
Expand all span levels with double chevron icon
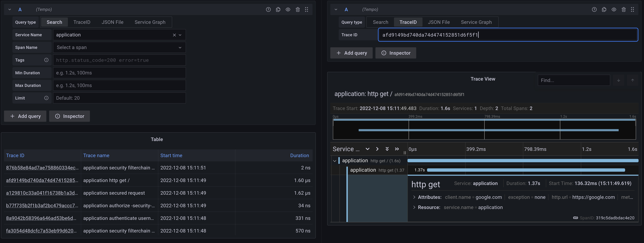tap(387, 149)
